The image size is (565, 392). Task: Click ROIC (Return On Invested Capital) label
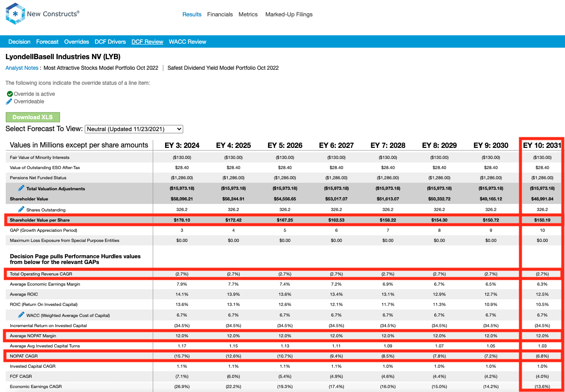pos(44,305)
